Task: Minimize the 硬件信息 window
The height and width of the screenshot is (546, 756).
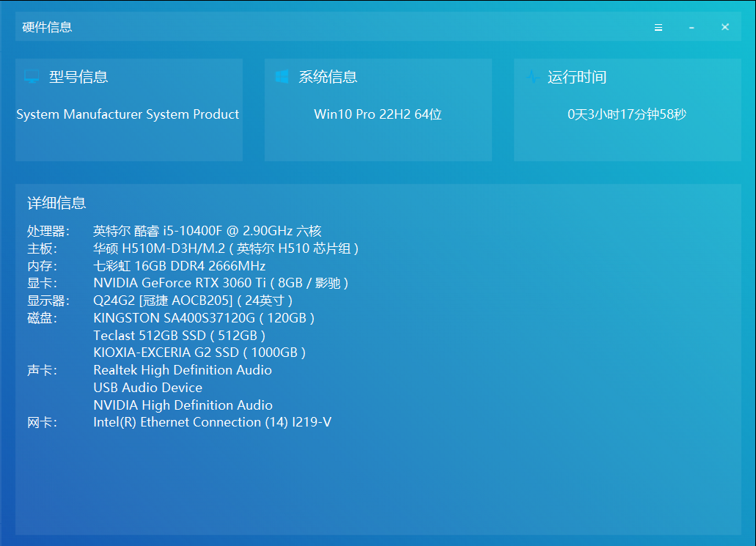Action: (x=691, y=28)
